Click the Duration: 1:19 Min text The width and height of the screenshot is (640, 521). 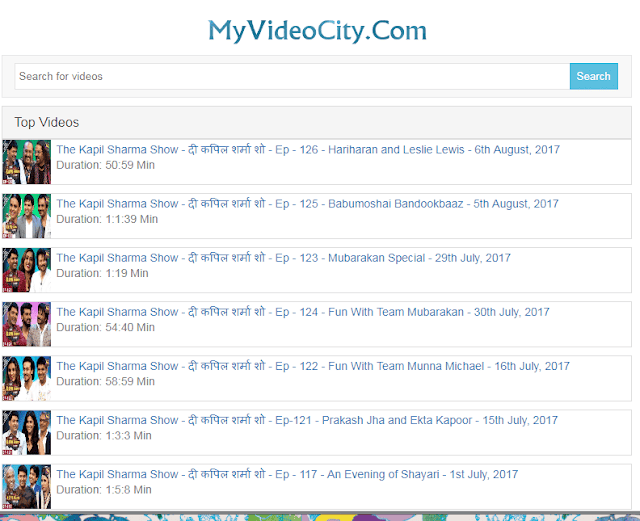point(102,273)
